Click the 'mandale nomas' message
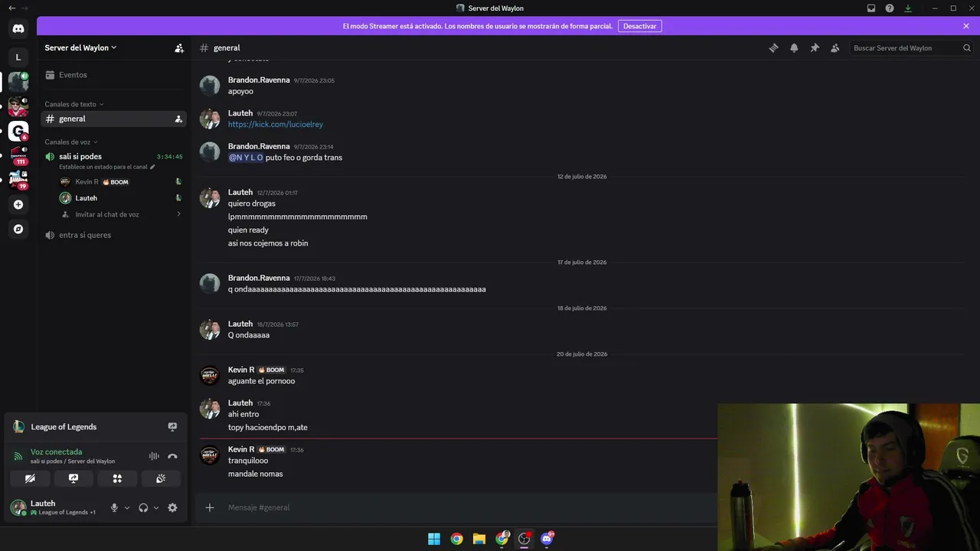 point(256,474)
